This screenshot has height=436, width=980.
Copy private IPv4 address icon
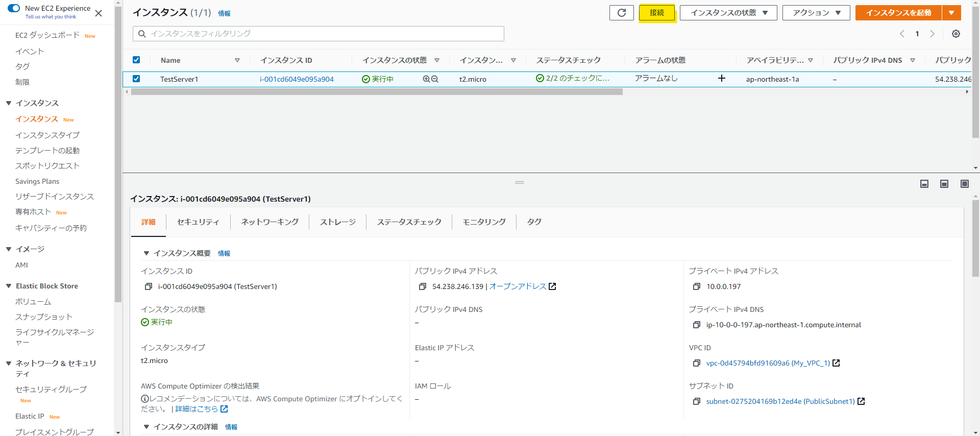pyautogui.click(x=697, y=286)
